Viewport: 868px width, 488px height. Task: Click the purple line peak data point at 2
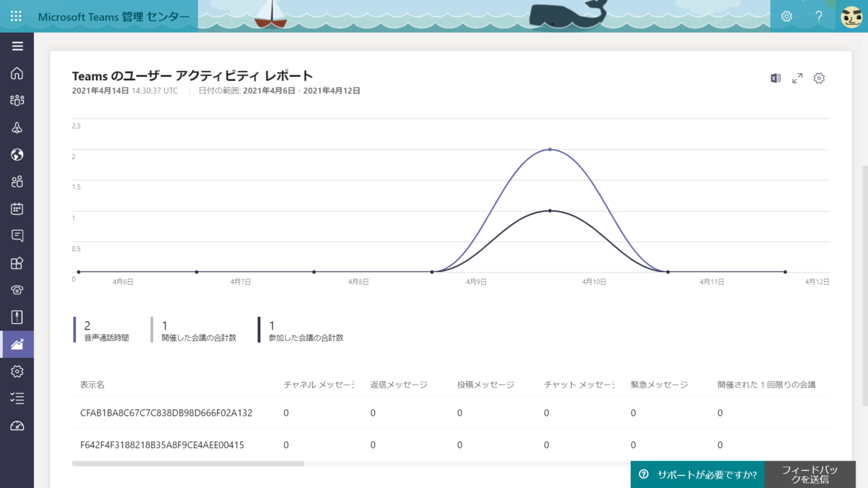pos(550,150)
